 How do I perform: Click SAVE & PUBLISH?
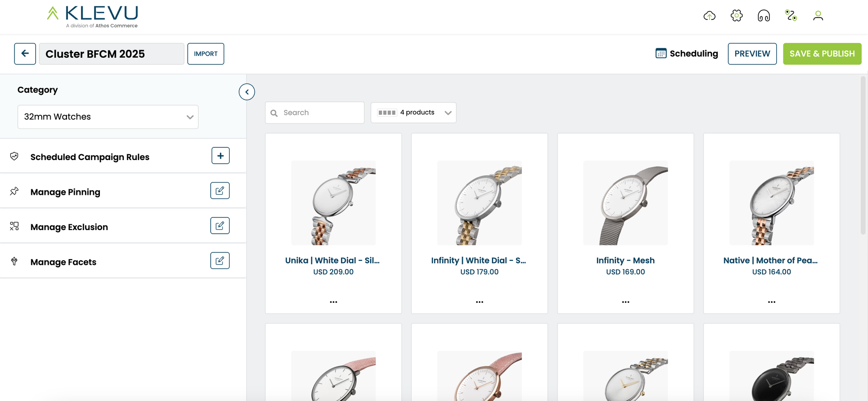pos(822,54)
